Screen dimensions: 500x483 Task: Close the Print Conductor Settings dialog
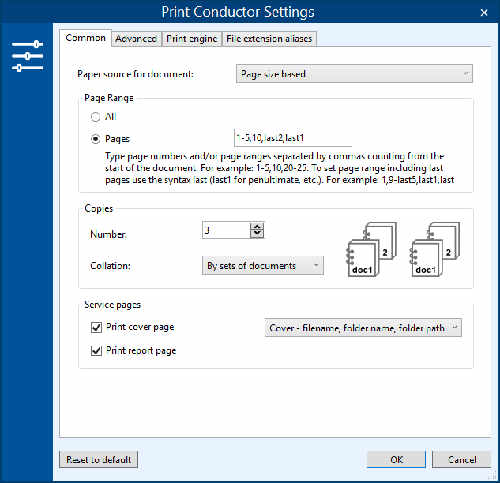tap(484, 13)
